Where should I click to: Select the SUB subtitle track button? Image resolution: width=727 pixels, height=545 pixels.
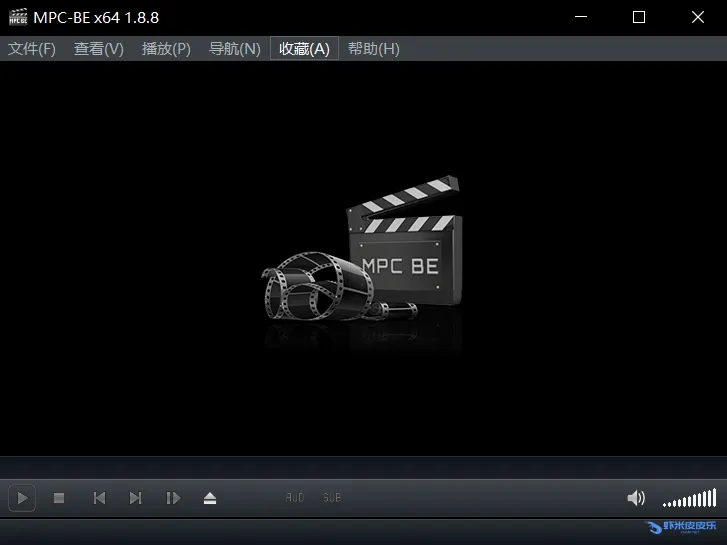[331, 498]
